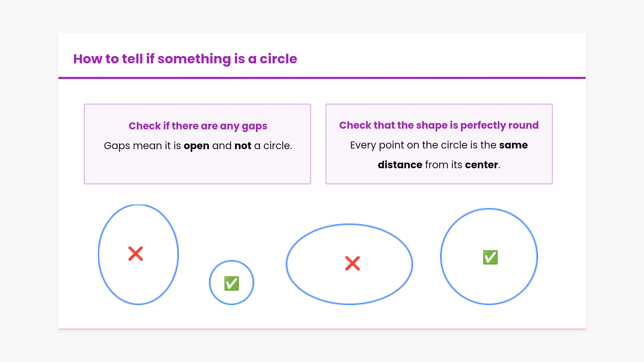The image size is (644, 362).
Task: Click the 'Gaps mean it is' sentence
Action: 142,146
